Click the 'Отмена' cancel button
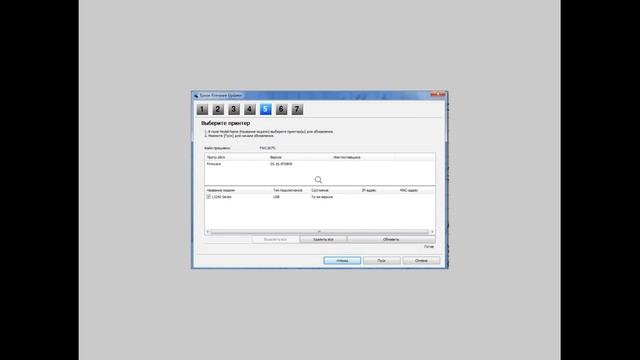 point(421,260)
